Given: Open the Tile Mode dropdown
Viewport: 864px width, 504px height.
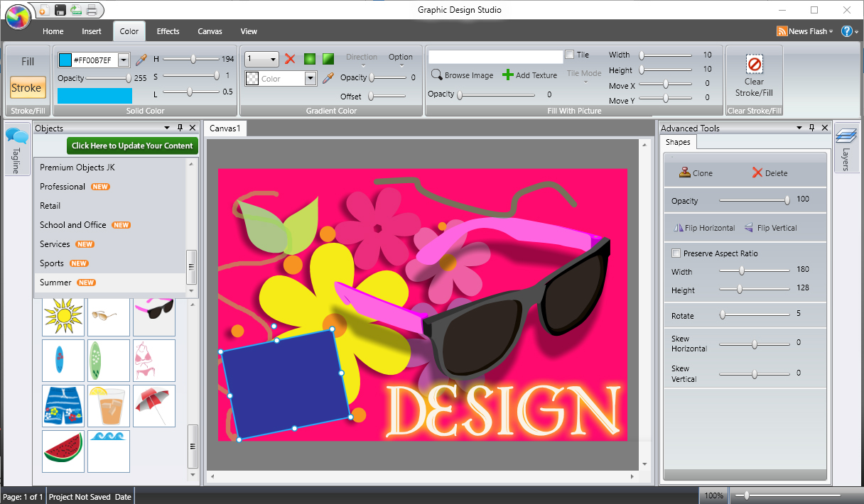Looking at the screenshot, I should pyautogui.click(x=584, y=77).
